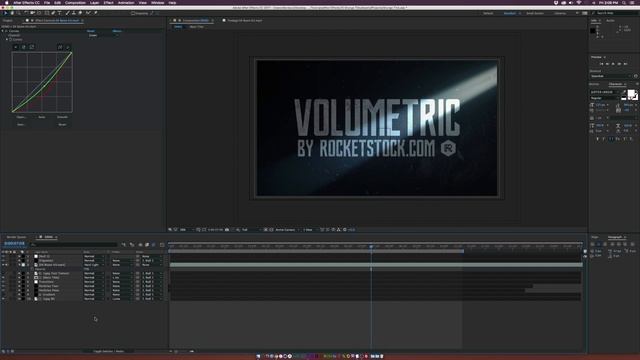Select the Small Screen workspace

tap(535, 13)
